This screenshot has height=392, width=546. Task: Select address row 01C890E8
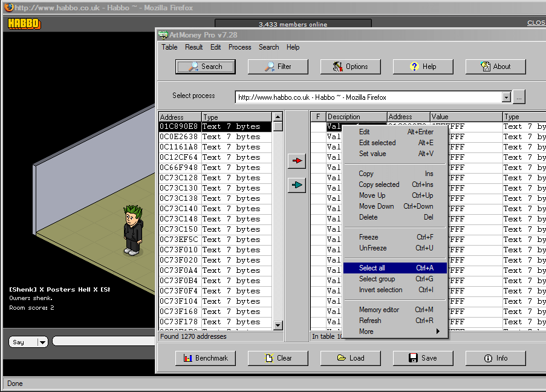[x=215, y=126]
